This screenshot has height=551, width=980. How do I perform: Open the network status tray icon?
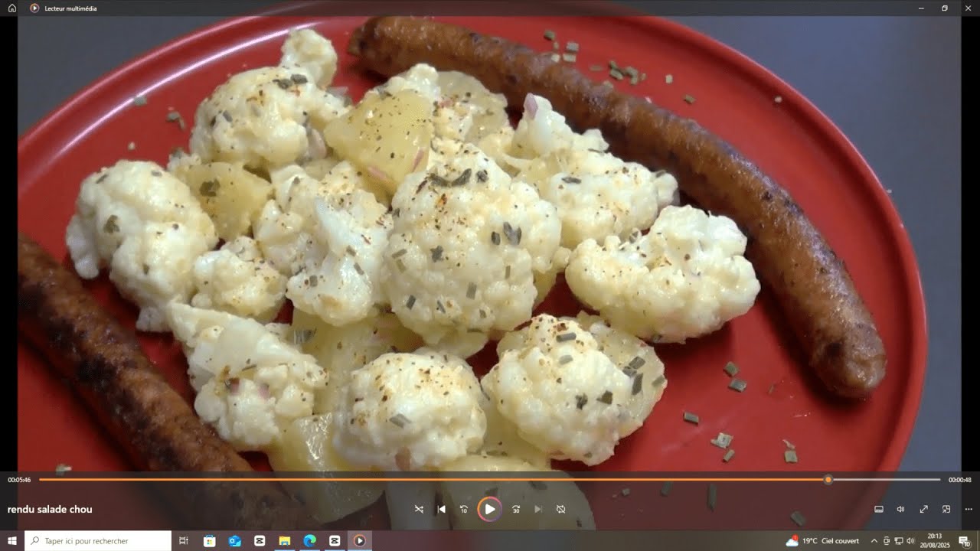pyautogui.click(x=898, y=541)
